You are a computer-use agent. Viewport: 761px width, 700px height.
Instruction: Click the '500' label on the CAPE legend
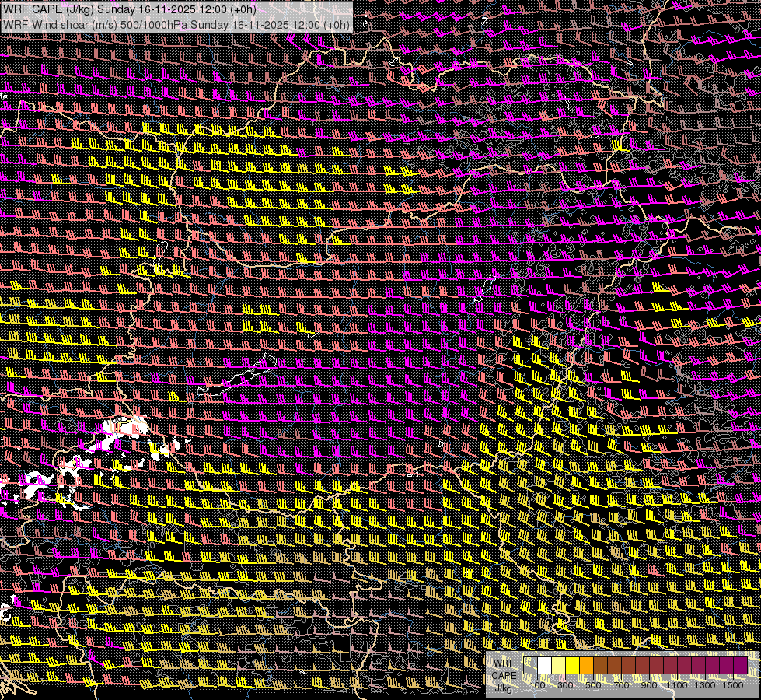[593, 685]
